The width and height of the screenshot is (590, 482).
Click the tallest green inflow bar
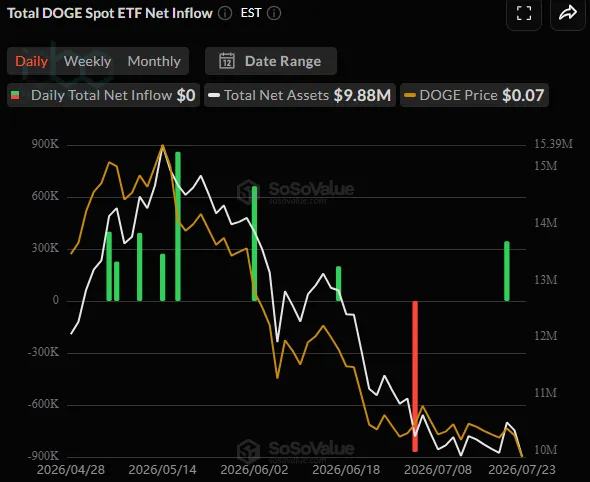coord(178,226)
